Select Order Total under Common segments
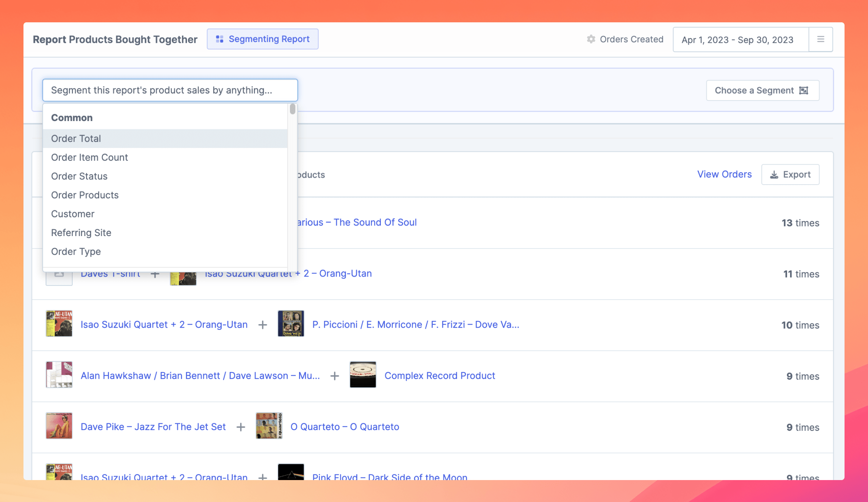 (76, 138)
